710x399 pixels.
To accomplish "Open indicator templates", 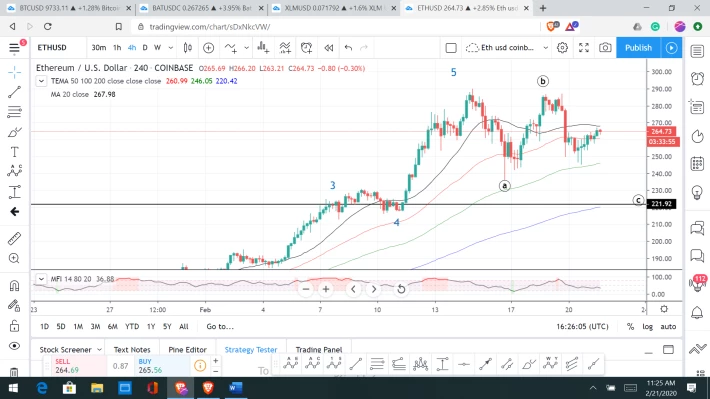I will click(x=285, y=48).
